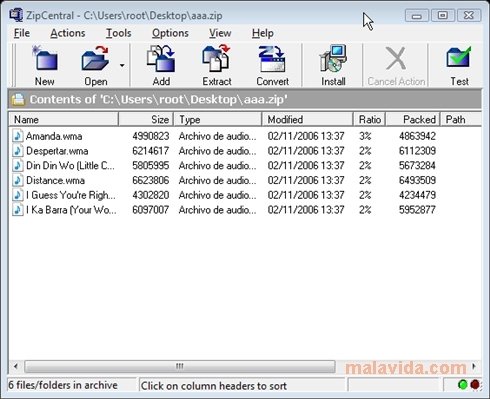
Task: Click the '6 files/folders in archive' status text
Action: tap(63, 385)
